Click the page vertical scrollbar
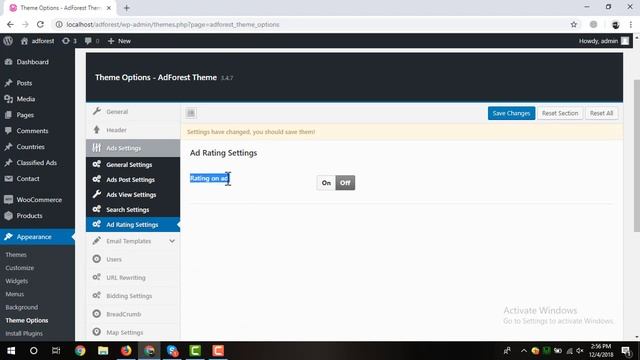The image size is (640, 360). [636, 155]
